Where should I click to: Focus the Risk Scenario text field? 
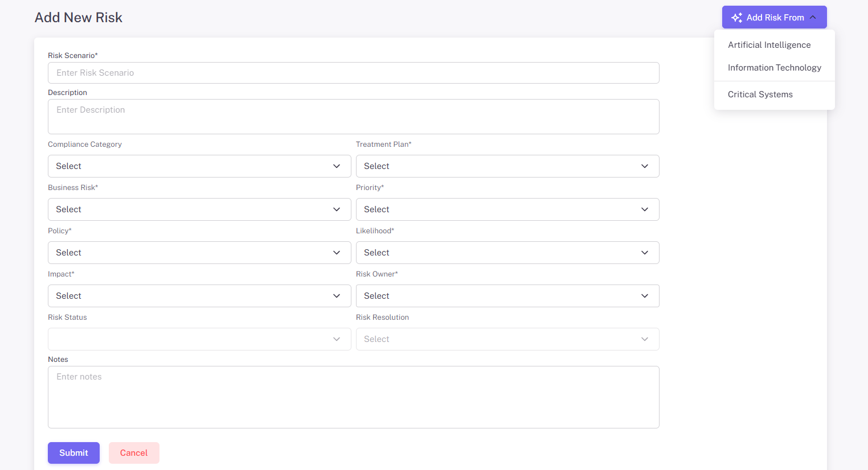(353, 73)
